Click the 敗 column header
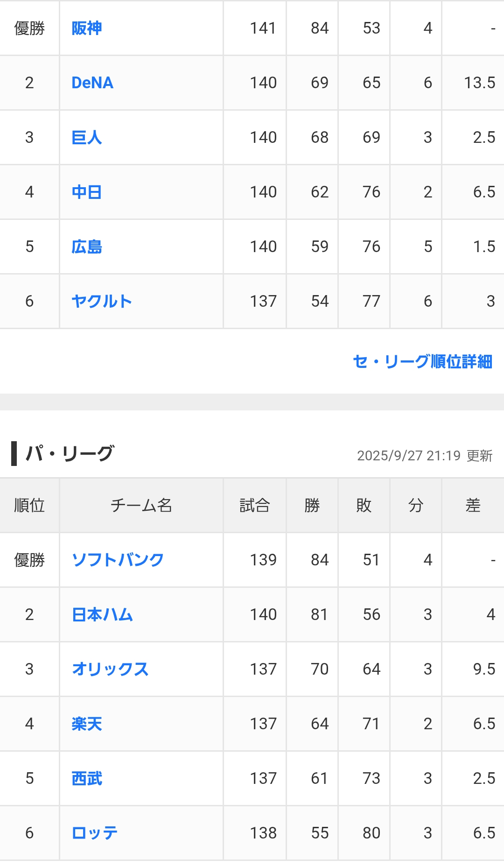 [364, 505]
